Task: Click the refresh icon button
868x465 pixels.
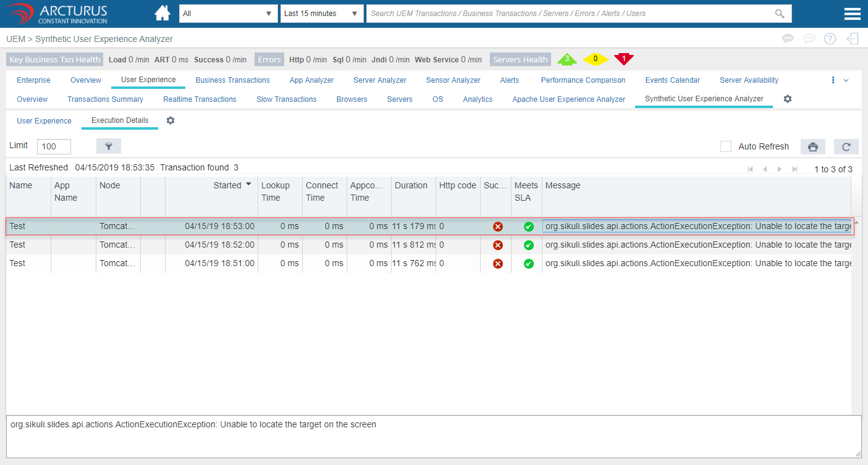Action: [x=846, y=146]
